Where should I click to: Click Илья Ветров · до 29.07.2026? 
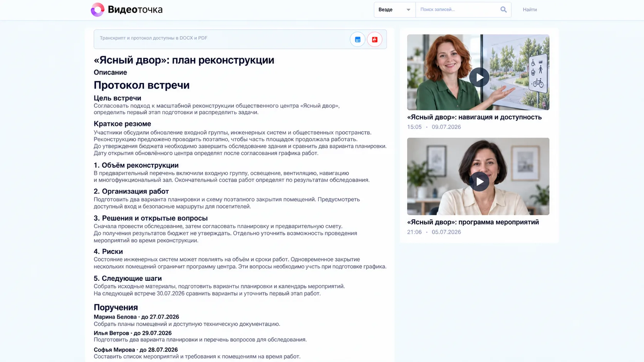(132, 333)
